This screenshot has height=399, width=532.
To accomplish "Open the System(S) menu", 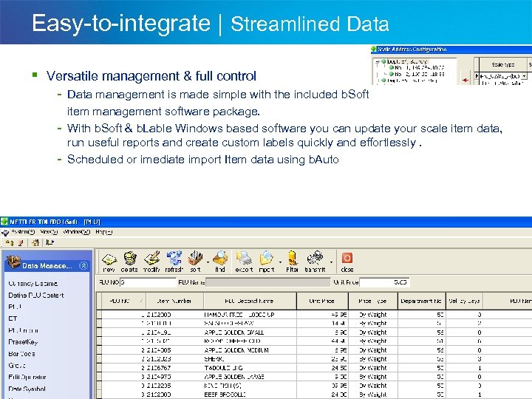I will coord(23,232).
